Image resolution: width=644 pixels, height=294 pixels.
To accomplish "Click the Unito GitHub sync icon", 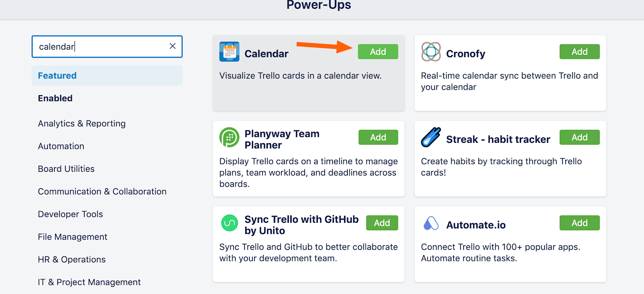I will coord(229,223).
